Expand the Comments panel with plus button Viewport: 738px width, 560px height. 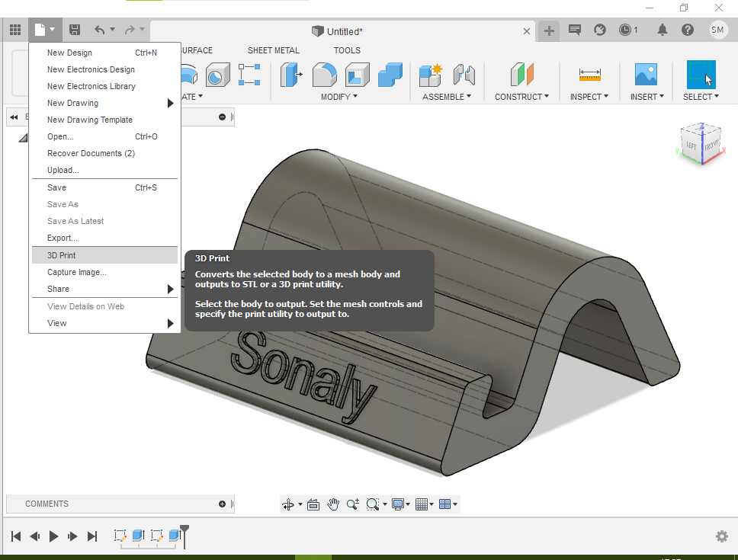222,504
